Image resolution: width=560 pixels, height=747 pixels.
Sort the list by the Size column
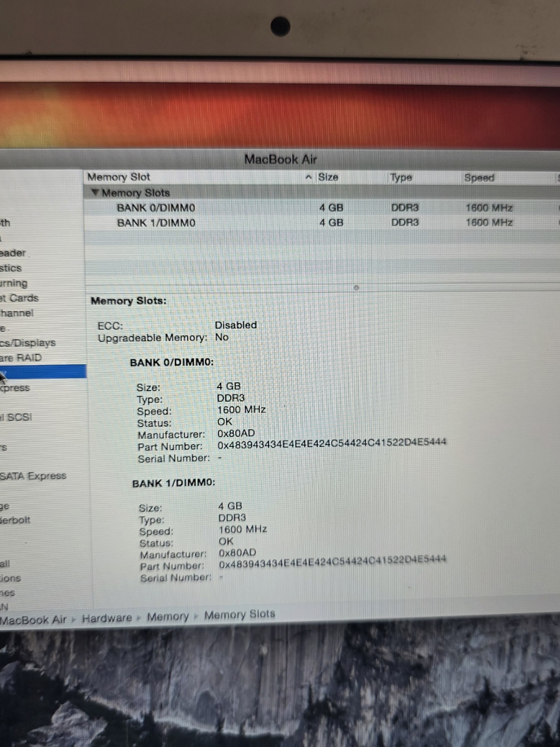(328, 177)
